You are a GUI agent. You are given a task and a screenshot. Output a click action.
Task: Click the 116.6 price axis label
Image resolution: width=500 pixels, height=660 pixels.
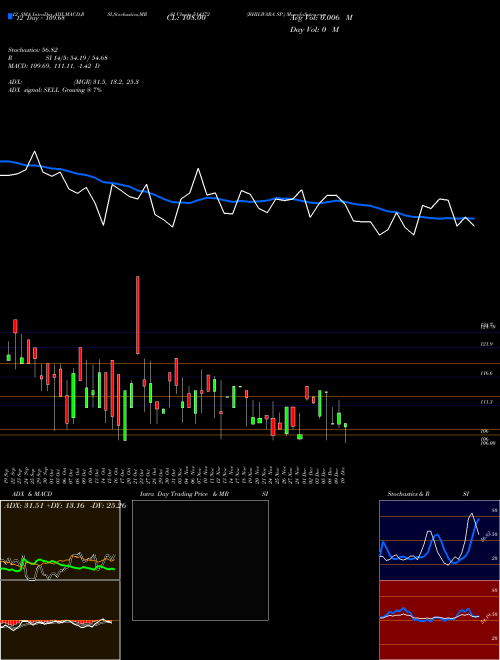(x=486, y=373)
